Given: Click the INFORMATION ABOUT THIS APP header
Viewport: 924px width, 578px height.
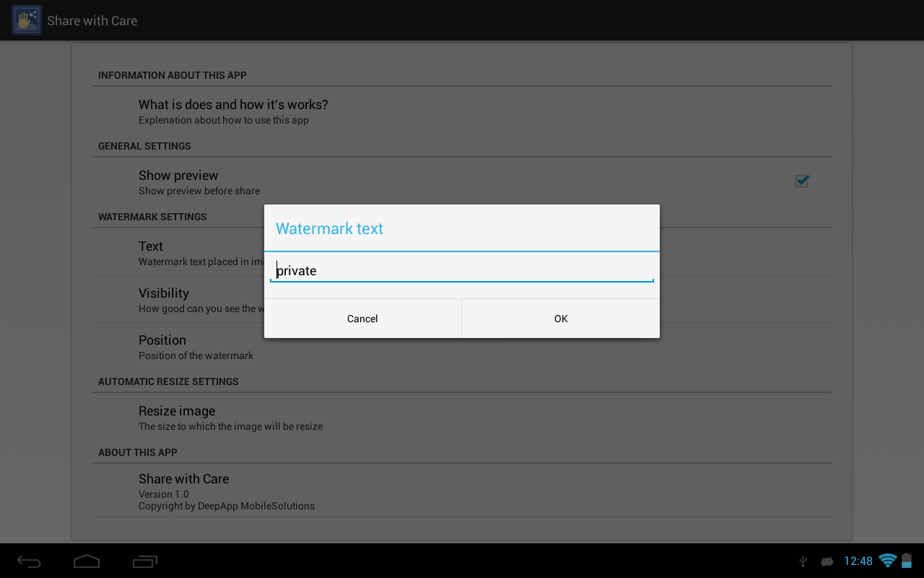Looking at the screenshot, I should pos(173,75).
